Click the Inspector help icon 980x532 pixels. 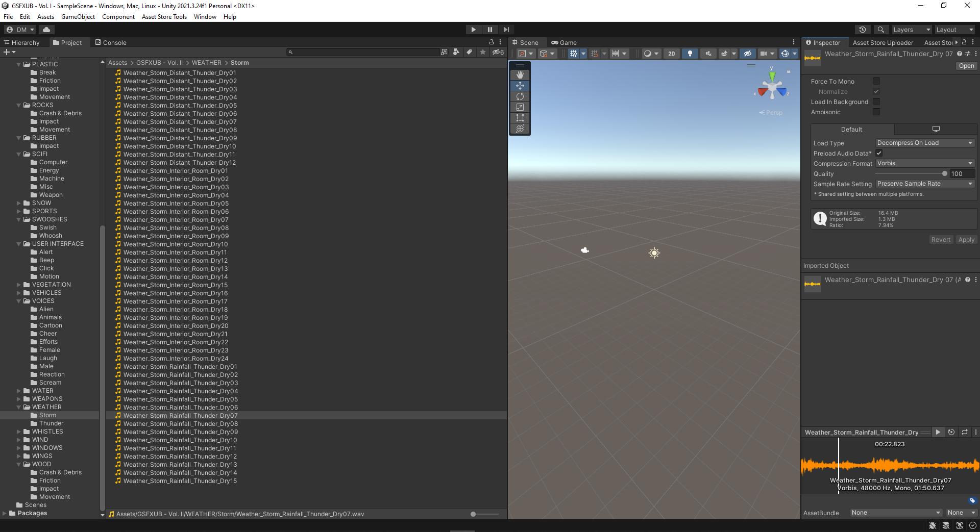(x=960, y=54)
